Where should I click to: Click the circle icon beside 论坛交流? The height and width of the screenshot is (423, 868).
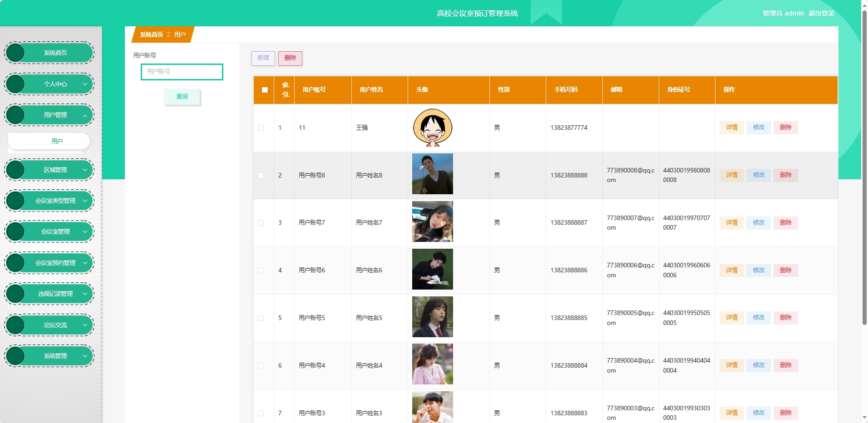[x=15, y=325]
